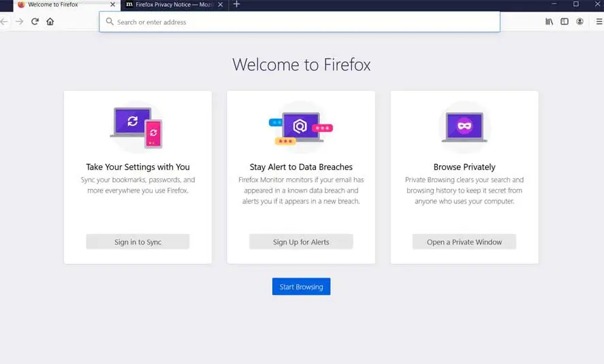604x364 pixels.
Task: Focus the Search or enter address field
Action: pyautogui.click(x=300, y=22)
